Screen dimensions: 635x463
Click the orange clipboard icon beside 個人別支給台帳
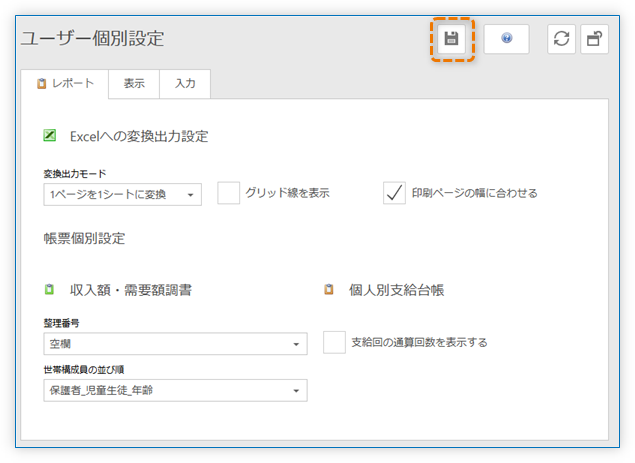click(329, 289)
